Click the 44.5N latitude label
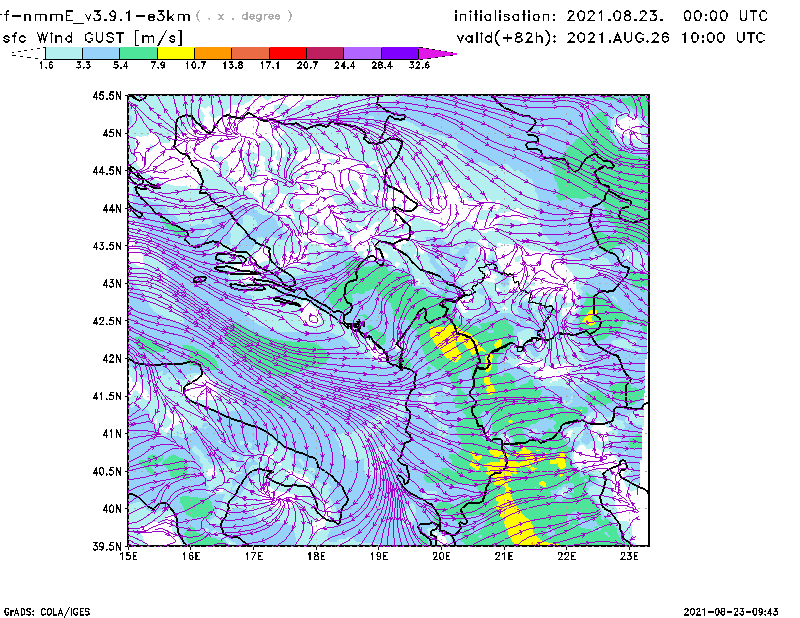Image resolution: width=800 pixels, height=618 pixels. pos(107,170)
